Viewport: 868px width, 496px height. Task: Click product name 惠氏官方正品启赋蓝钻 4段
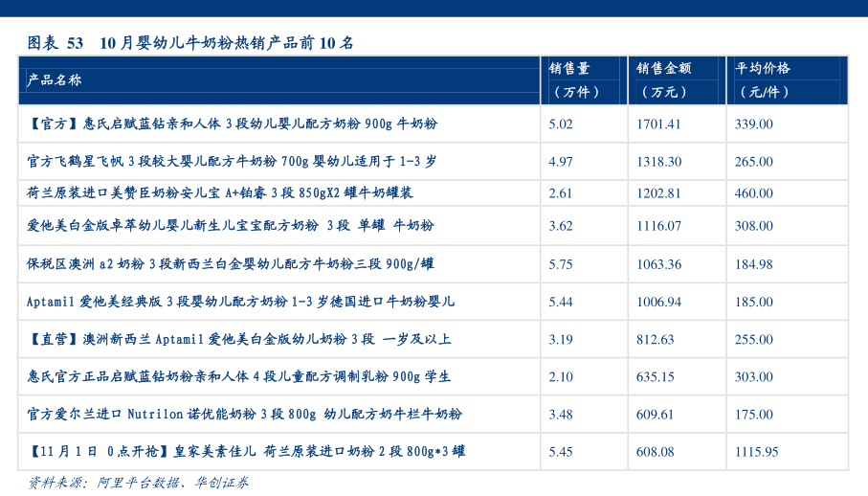point(239,376)
